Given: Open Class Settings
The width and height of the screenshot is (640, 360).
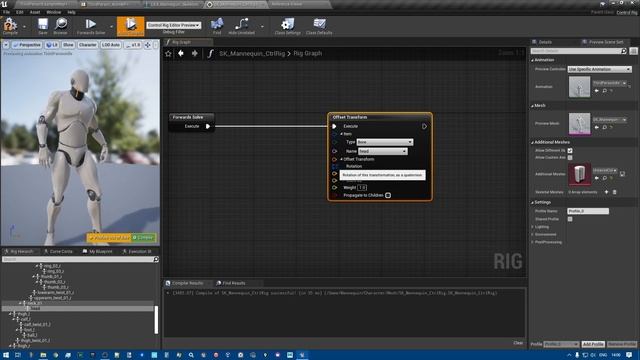Looking at the screenshot, I should (287, 25).
